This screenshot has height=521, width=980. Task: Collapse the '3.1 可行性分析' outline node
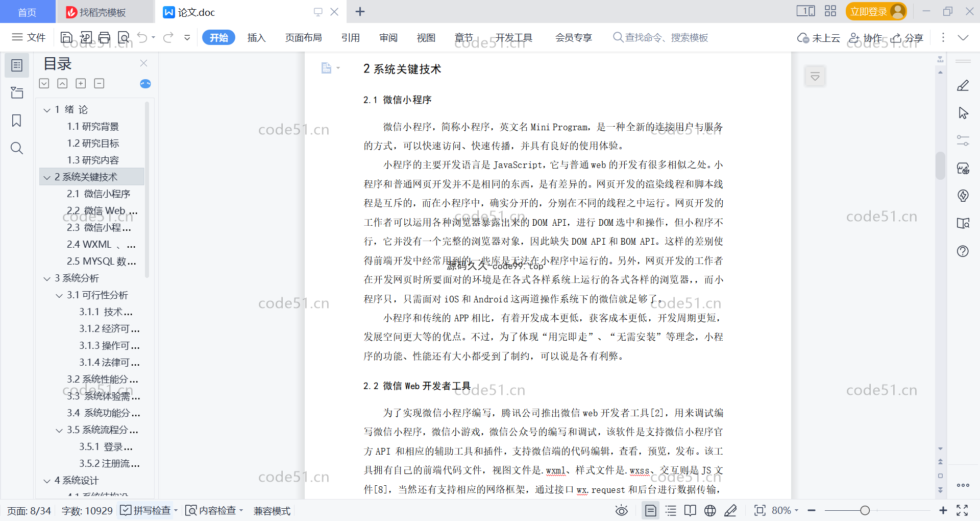[59, 295]
